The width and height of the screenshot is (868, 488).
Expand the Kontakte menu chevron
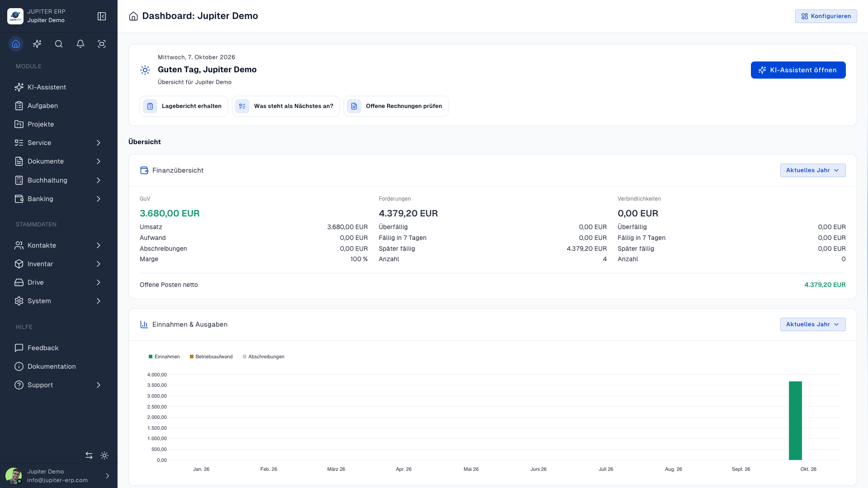pos(99,245)
